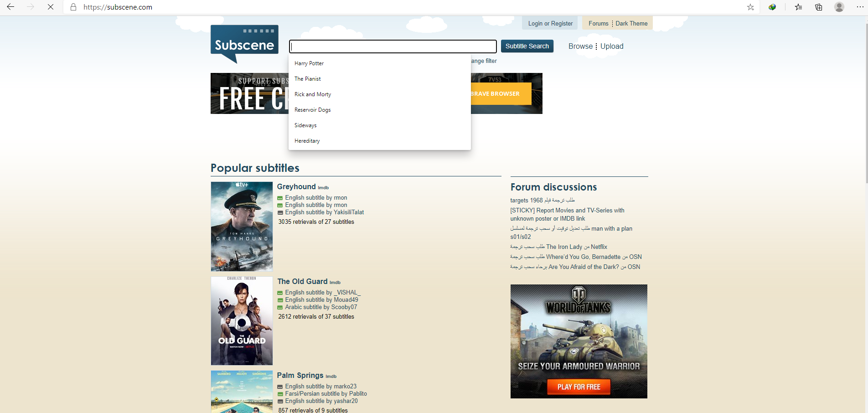The width and height of the screenshot is (868, 413).
Task: Open the Imdb link next to Greyhound
Action: click(x=323, y=188)
